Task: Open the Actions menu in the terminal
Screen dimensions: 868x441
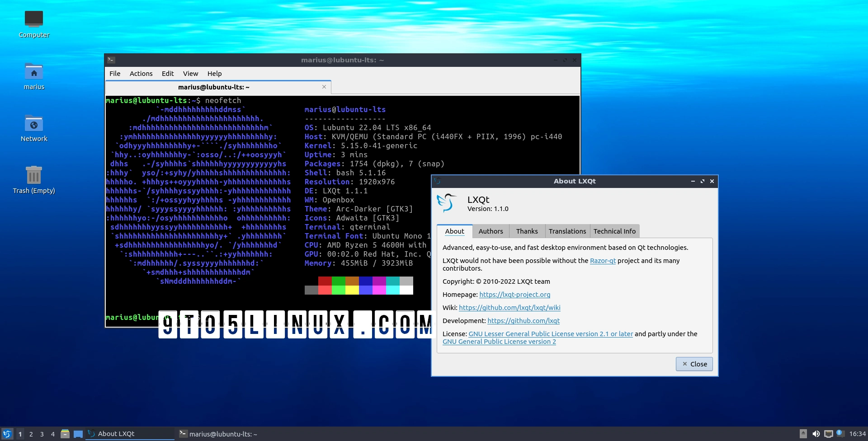Action: (x=141, y=74)
